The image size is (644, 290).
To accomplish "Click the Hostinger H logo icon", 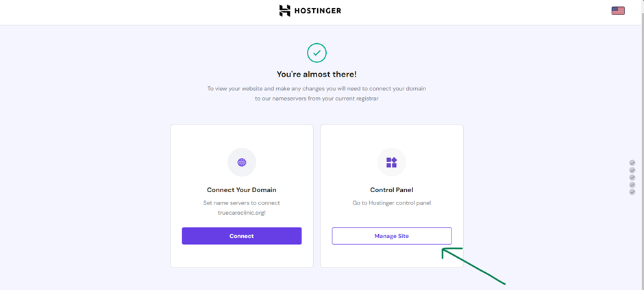I will point(284,11).
